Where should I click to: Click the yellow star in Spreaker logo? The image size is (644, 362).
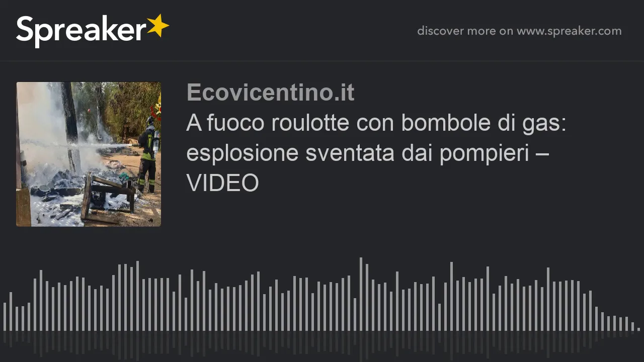(x=157, y=26)
